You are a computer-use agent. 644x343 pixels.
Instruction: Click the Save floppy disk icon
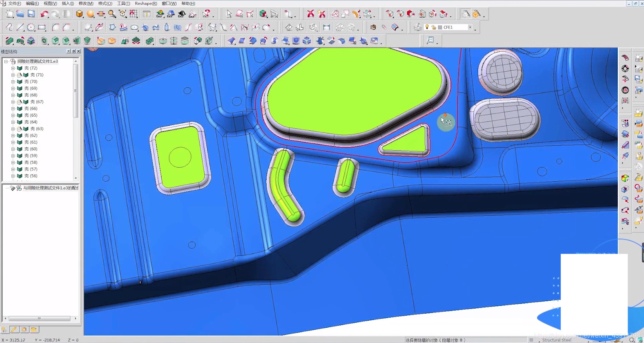coord(31,14)
